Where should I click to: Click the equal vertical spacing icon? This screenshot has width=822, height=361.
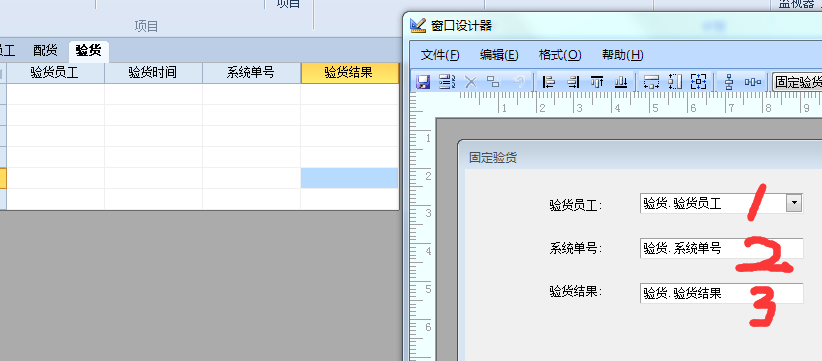[729, 82]
